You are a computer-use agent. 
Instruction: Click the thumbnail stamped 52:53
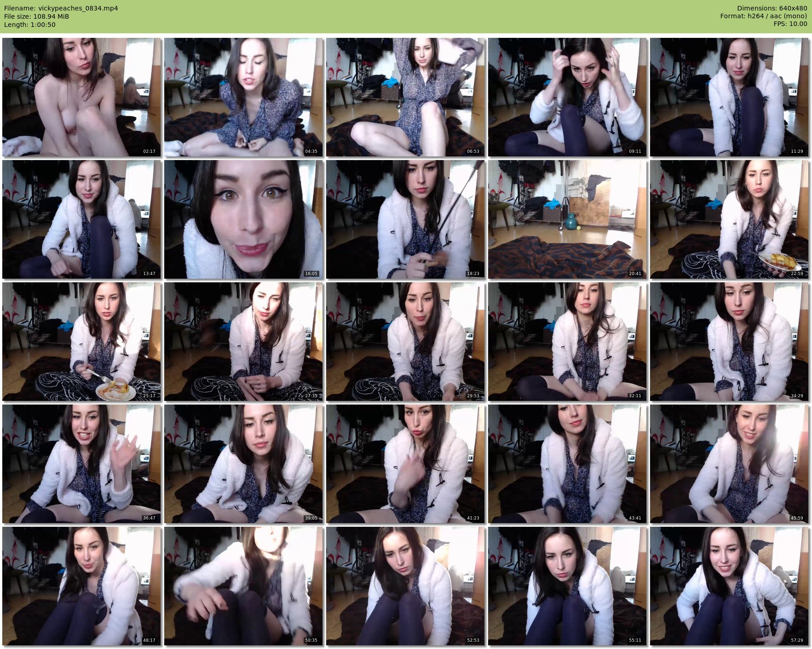coord(406,586)
